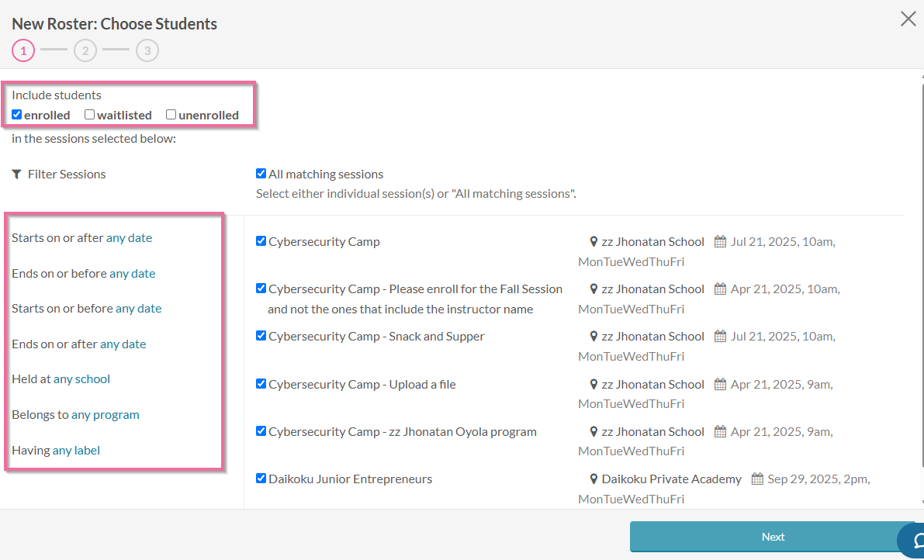Enable the waitlisted students checkbox
This screenshot has width=924, height=560.
tap(89, 114)
